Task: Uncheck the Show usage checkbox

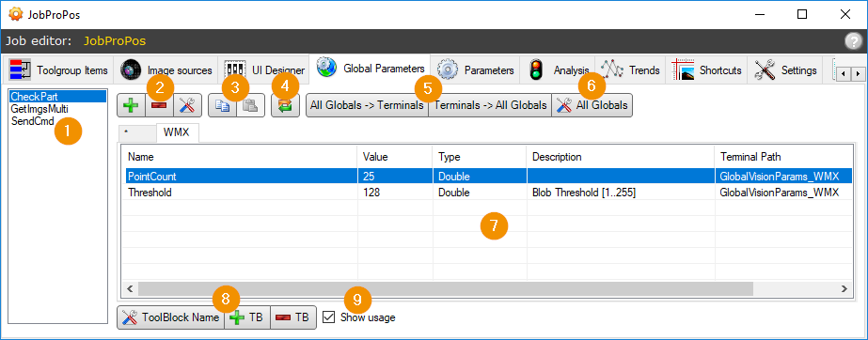Action: [329, 317]
